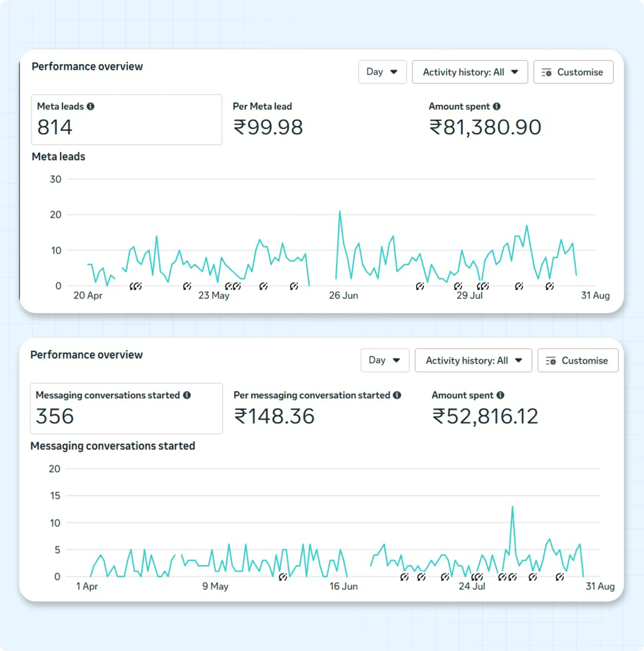This screenshot has height=651, width=644.
Task: Select the Messaging conversations started 356 card
Action: click(x=126, y=408)
